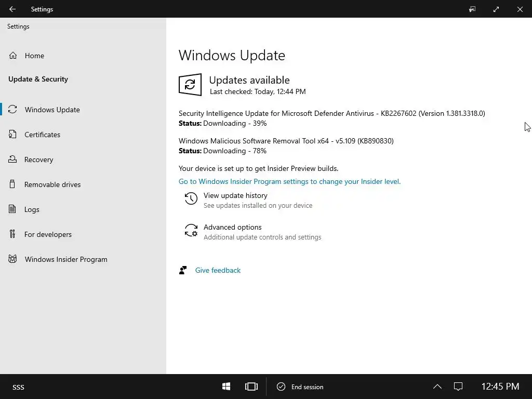The height and width of the screenshot is (399, 532).
Task: Open the Certificates page
Action: pos(42,135)
